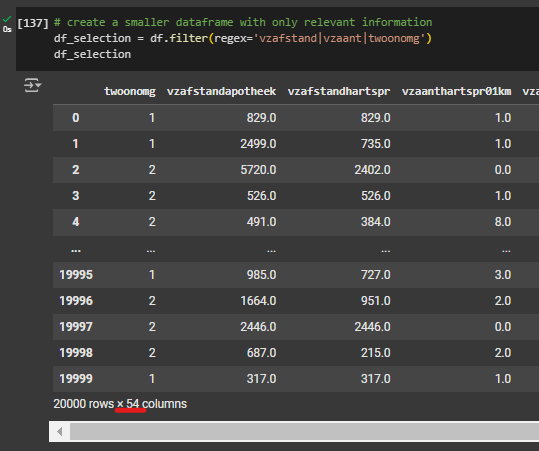Click cell value 985.0
Image resolution: width=539 pixels, height=451 pixels.
tap(262, 275)
